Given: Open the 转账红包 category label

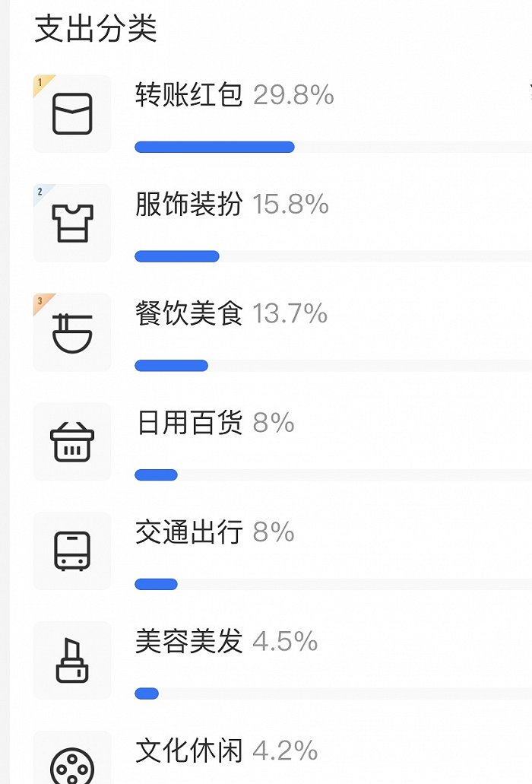Looking at the screenshot, I should (189, 95).
